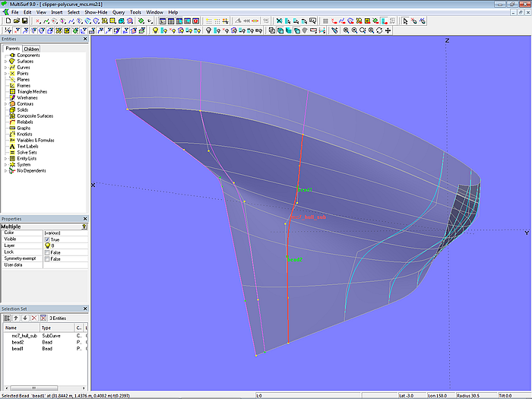The width and height of the screenshot is (532, 399).
Task: Enable the Lock checkbox
Action: (x=47, y=252)
